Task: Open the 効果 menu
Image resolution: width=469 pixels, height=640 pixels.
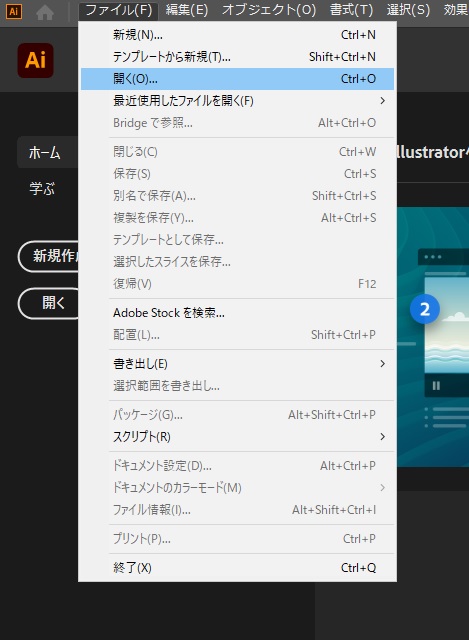Action: coord(455,10)
